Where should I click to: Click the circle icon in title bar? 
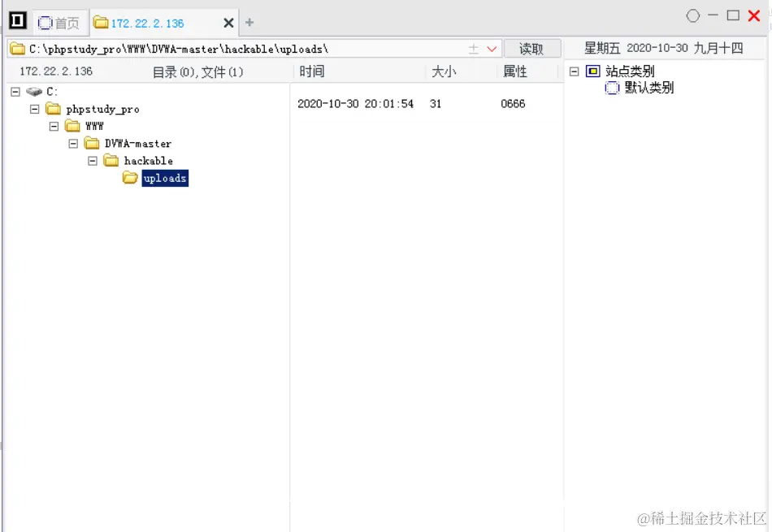pos(692,15)
